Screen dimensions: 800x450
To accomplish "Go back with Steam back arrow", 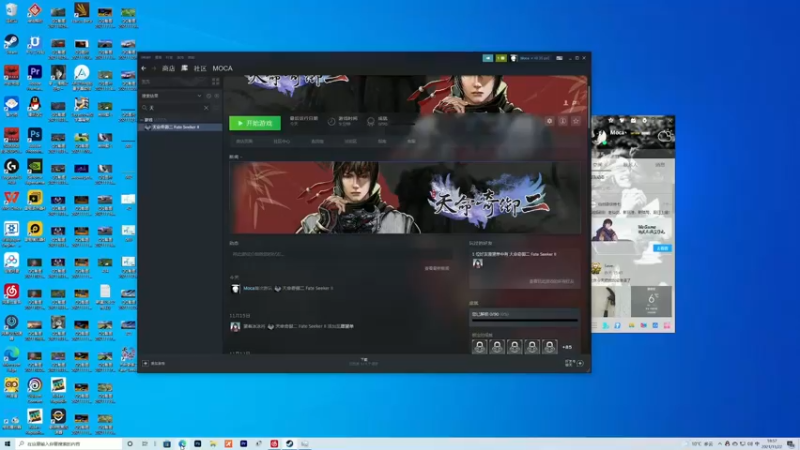I will click(x=144, y=68).
